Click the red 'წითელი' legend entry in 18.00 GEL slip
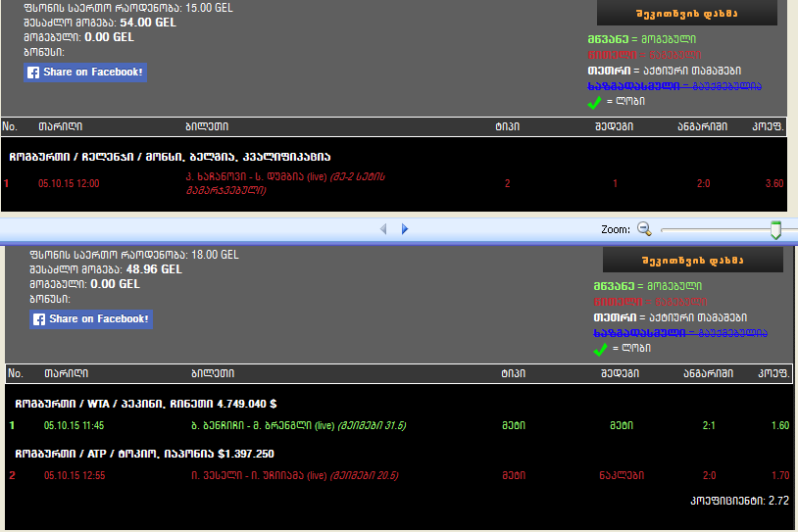798x532 pixels. [650, 302]
